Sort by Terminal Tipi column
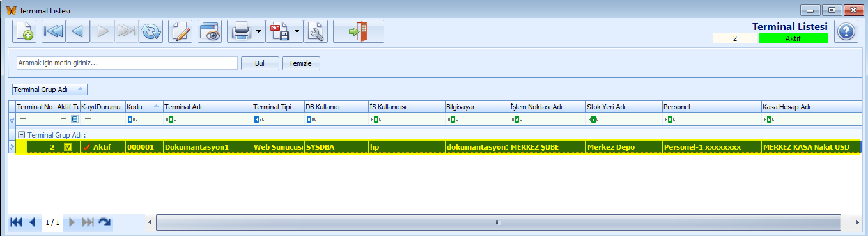The height and width of the screenshot is (236, 868). point(278,106)
